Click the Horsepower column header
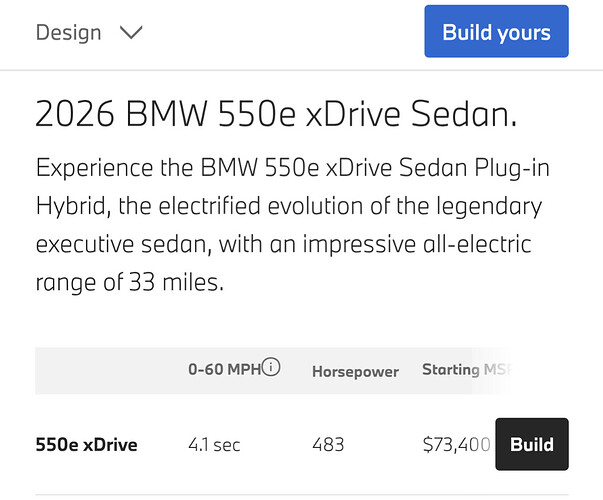 click(355, 371)
